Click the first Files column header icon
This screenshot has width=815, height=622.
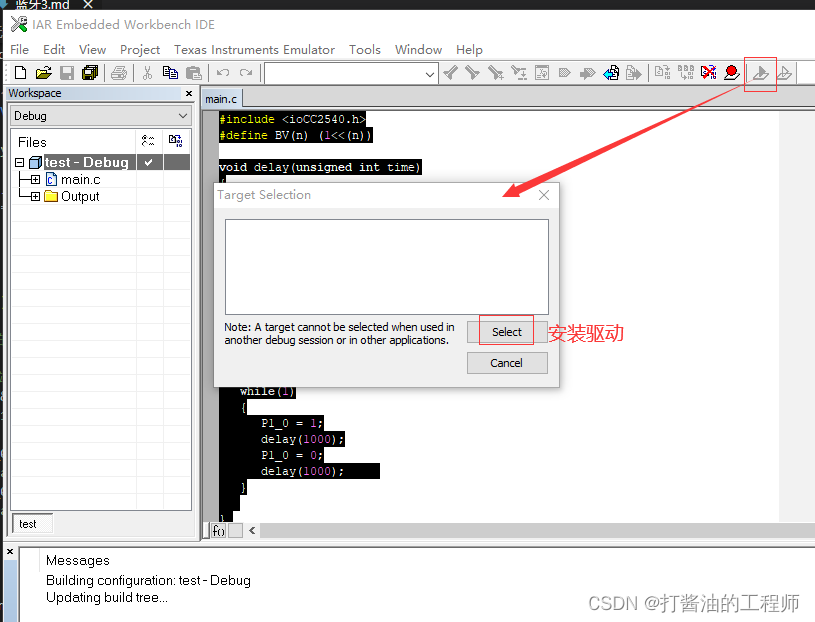tap(148, 141)
